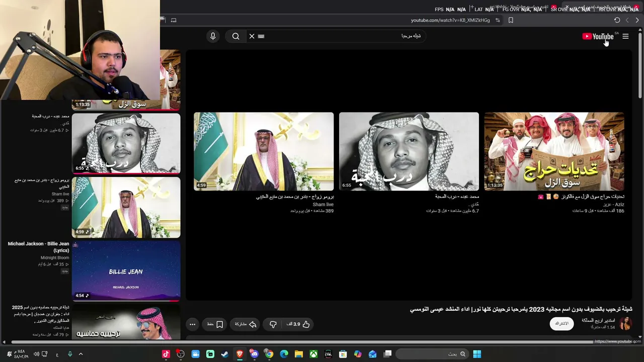Open site settings icon beside the URL
644x362 pixels.
(498, 20)
